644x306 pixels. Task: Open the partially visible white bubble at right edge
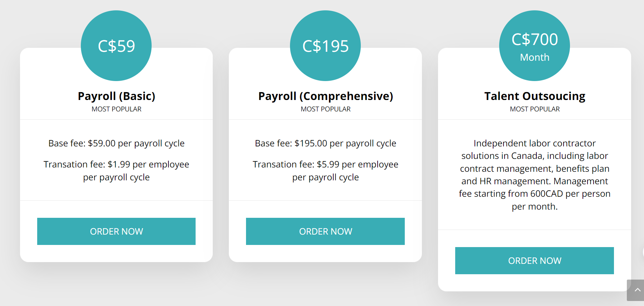(643, 252)
